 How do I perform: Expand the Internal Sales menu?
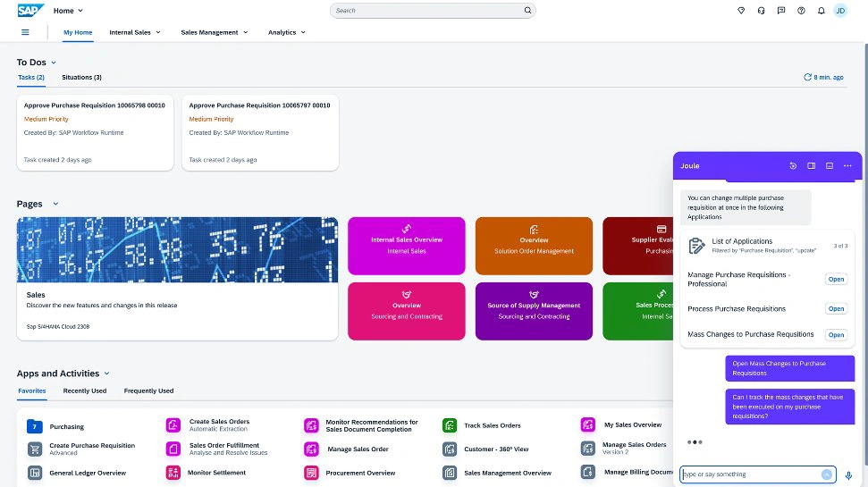(x=157, y=32)
